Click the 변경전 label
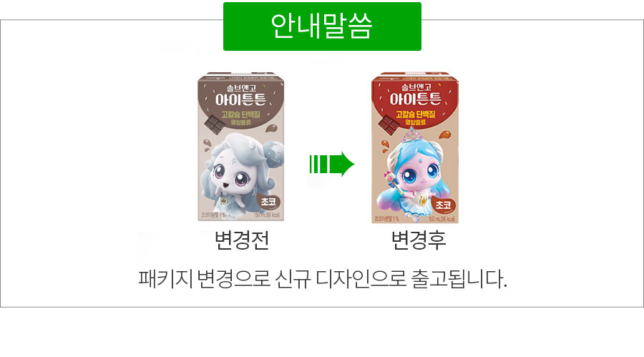 point(242,240)
